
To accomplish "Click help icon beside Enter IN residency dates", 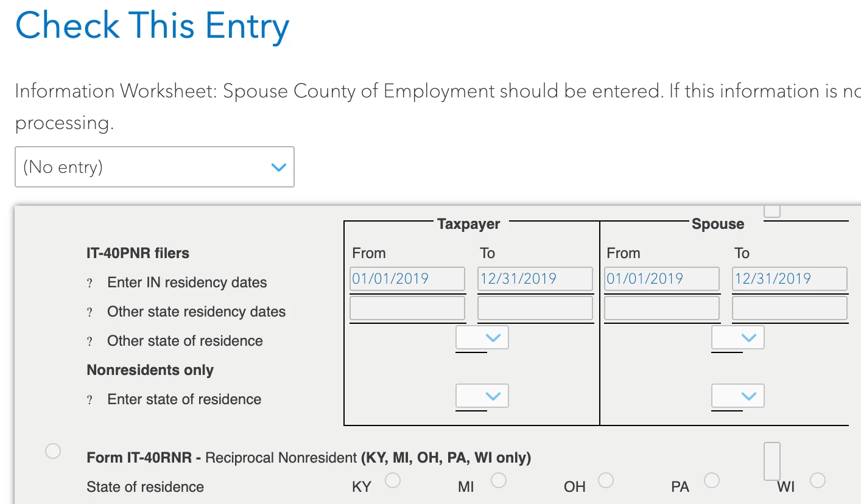I will coord(90,283).
